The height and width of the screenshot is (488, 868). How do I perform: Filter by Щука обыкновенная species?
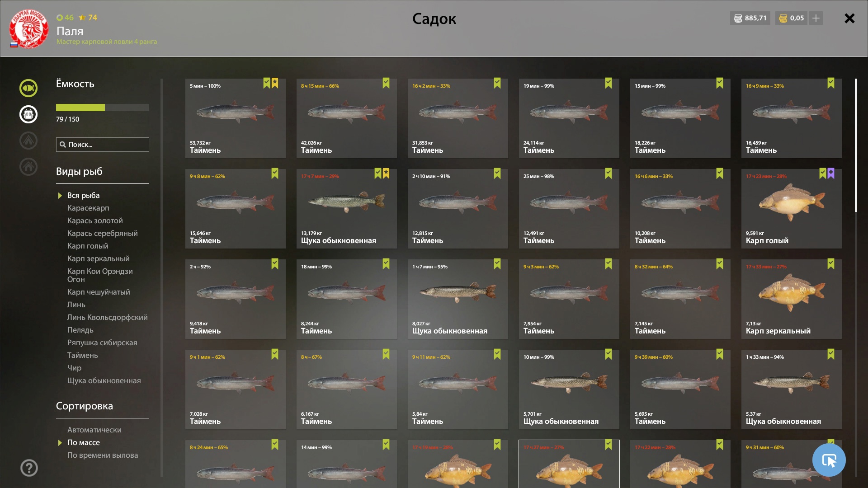(x=104, y=380)
